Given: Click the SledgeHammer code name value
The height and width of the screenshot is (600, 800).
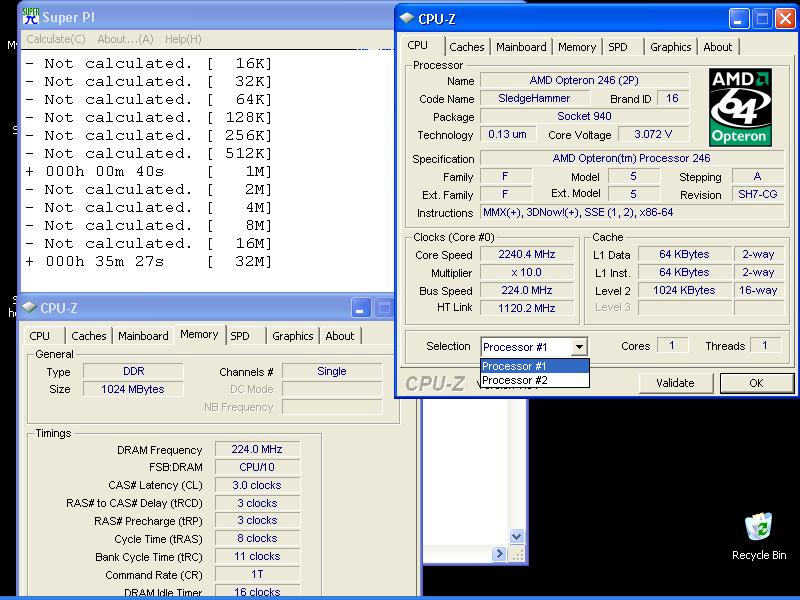Looking at the screenshot, I should click(x=534, y=98).
